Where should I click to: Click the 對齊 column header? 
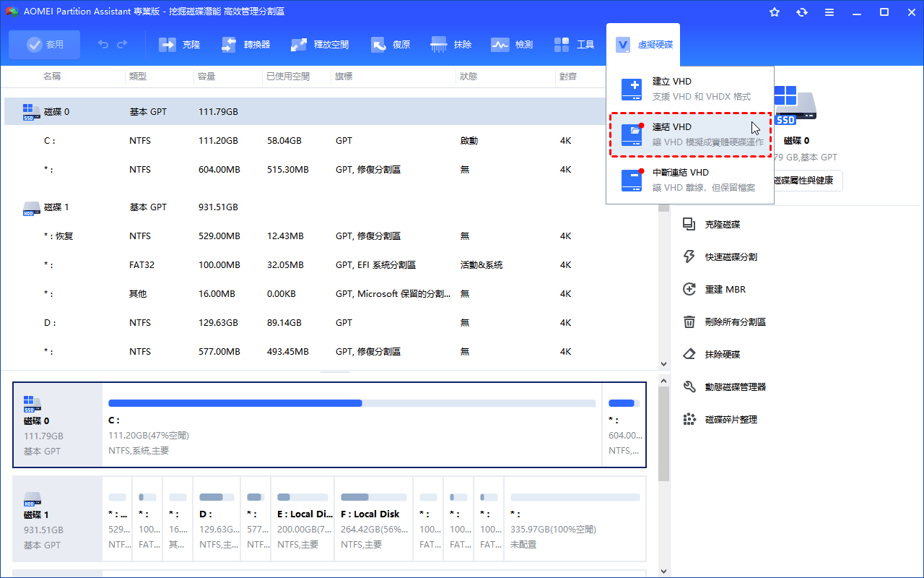point(567,76)
